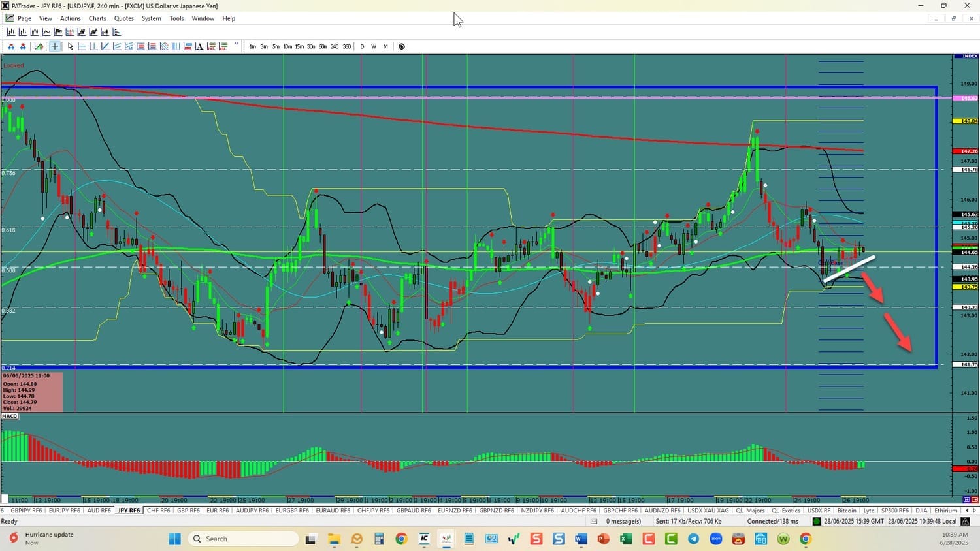Viewport: 980px width, 551px height.
Task: Click the taskbar Search box
Action: tap(243, 539)
